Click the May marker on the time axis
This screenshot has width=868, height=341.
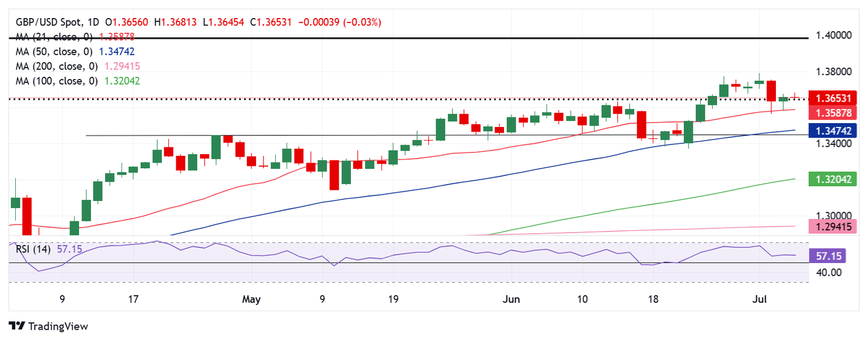(x=251, y=299)
